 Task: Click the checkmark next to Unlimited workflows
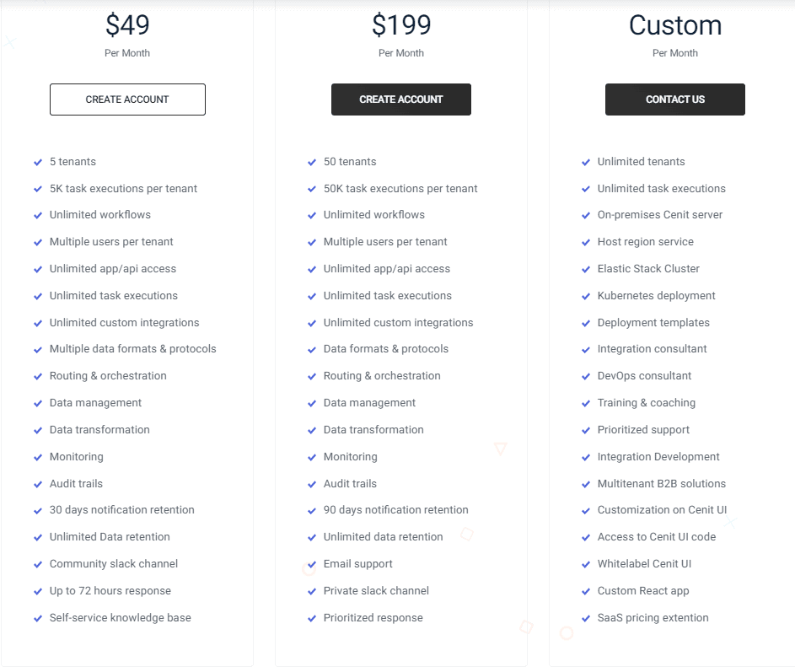(37, 215)
